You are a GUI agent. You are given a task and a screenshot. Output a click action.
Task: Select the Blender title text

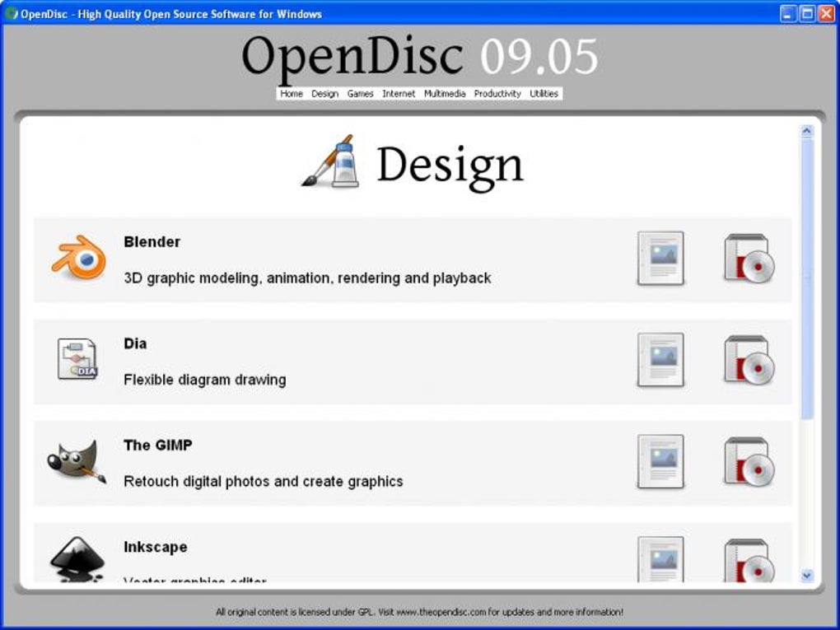pyautogui.click(x=151, y=241)
